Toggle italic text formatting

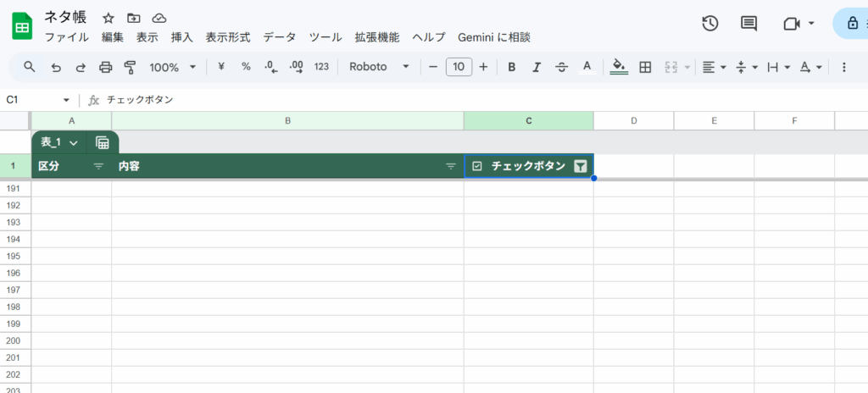click(x=536, y=67)
